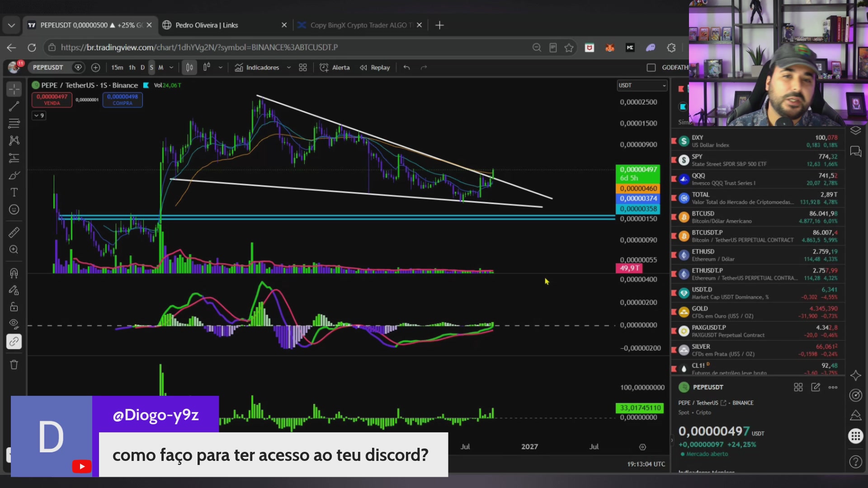Click the red VENDA sell button
The height and width of the screenshot is (488, 868).
[52, 100]
